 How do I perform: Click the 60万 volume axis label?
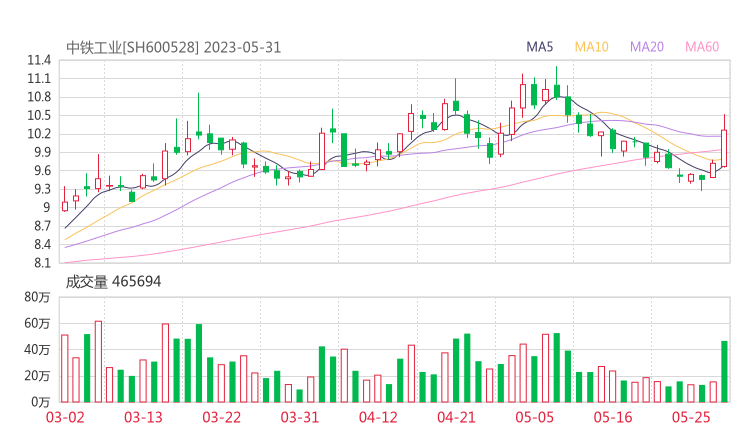point(37,323)
